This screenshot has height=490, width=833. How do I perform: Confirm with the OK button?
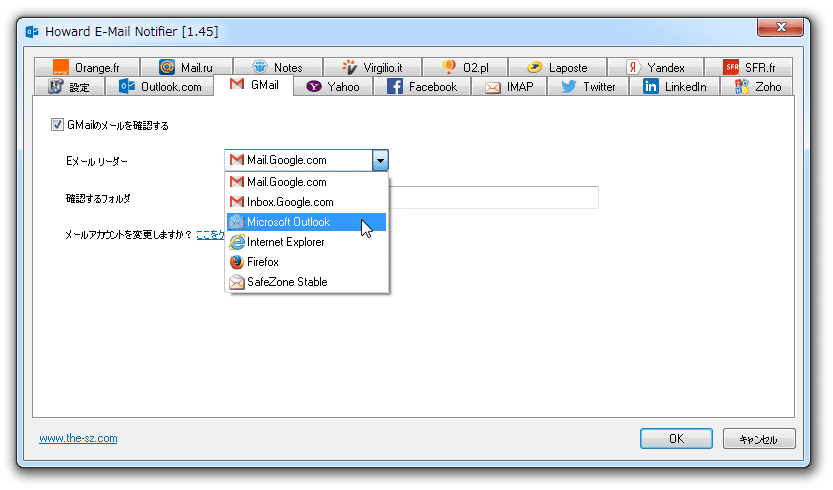tap(676, 439)
